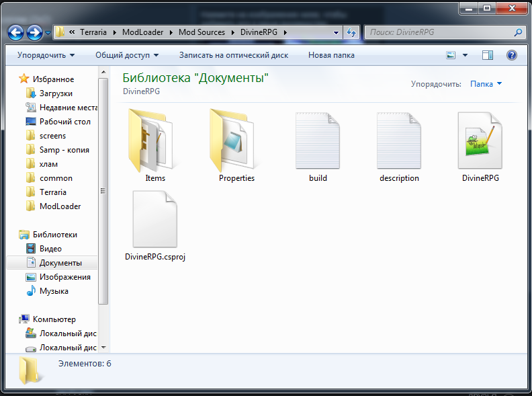Refresh the folder view
This screenshot has width=532, height=396.
[x=351, y=32]
